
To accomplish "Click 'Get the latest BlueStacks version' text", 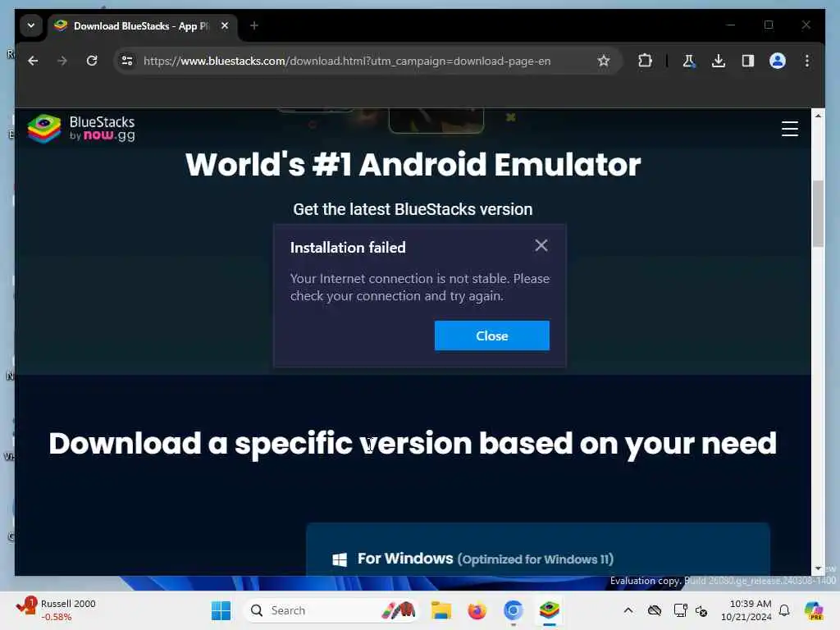I will [x=413, y=209].
